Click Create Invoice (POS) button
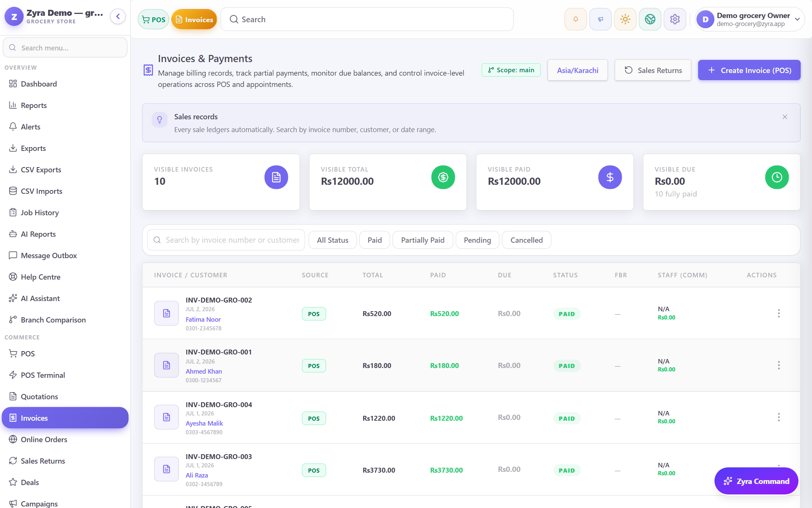This screenshot has height=508, width=812. (x=749, y=70)
